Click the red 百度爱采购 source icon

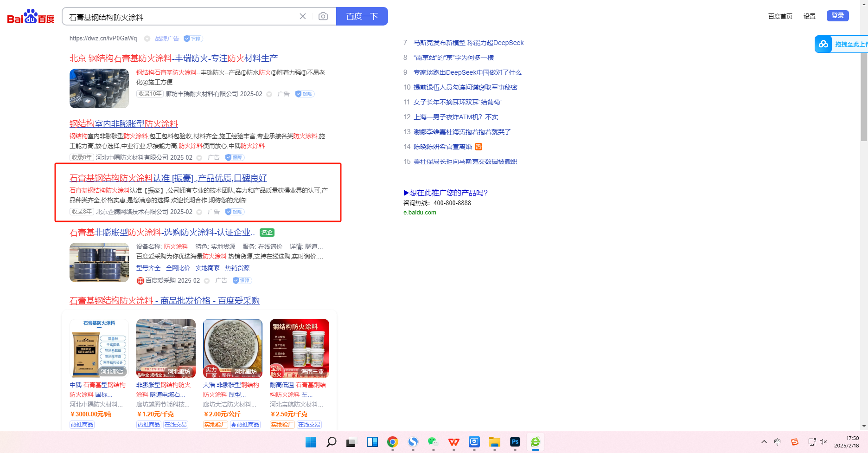pyautogui.click(x=140, y=281)
